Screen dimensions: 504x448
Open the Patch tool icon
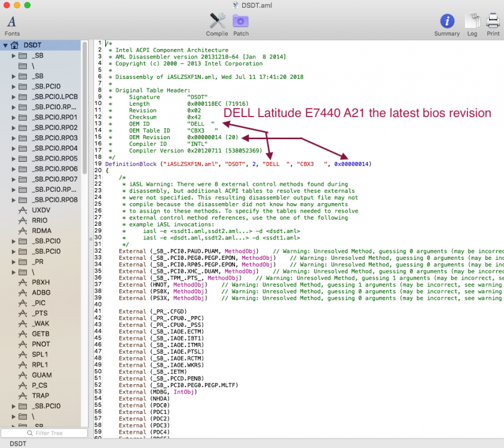click(240, 21)
